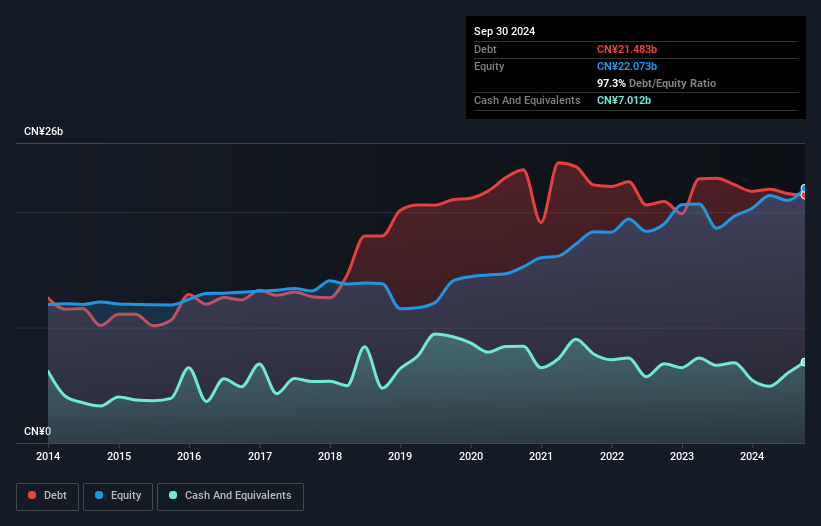
Task: Click the 2014 x-axis year label
Action: [48, 457]
